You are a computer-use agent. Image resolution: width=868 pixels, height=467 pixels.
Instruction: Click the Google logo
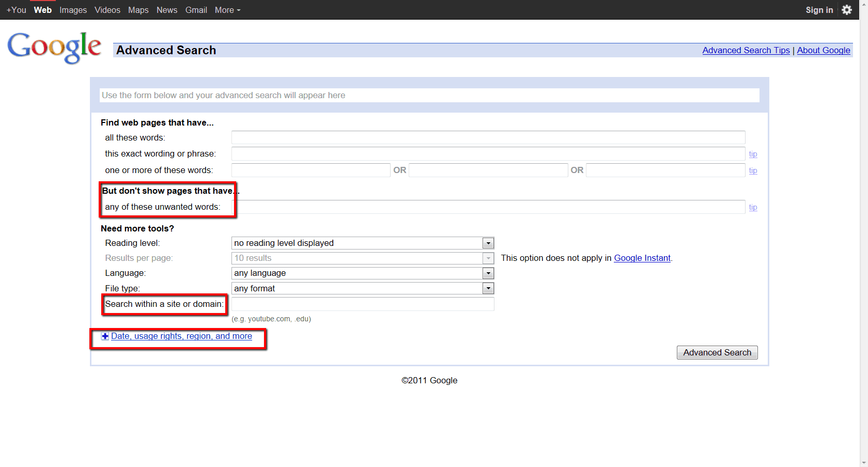(x=54, y=47)
